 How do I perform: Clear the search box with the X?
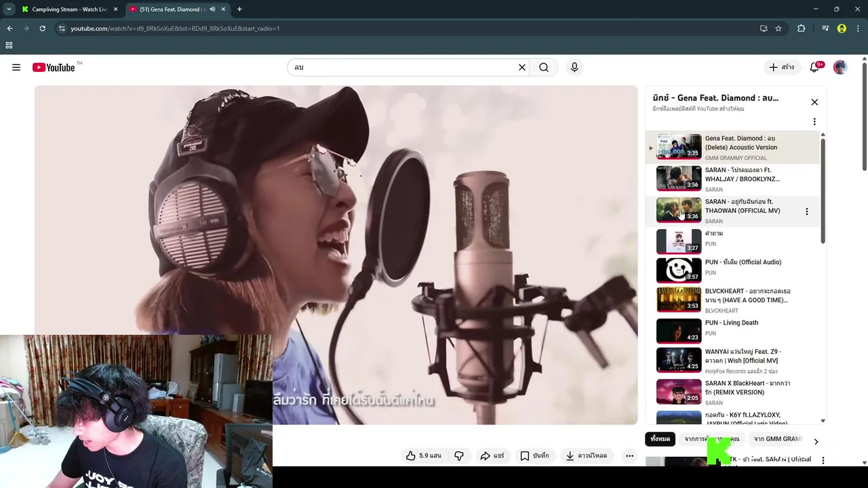coord(522,67)
